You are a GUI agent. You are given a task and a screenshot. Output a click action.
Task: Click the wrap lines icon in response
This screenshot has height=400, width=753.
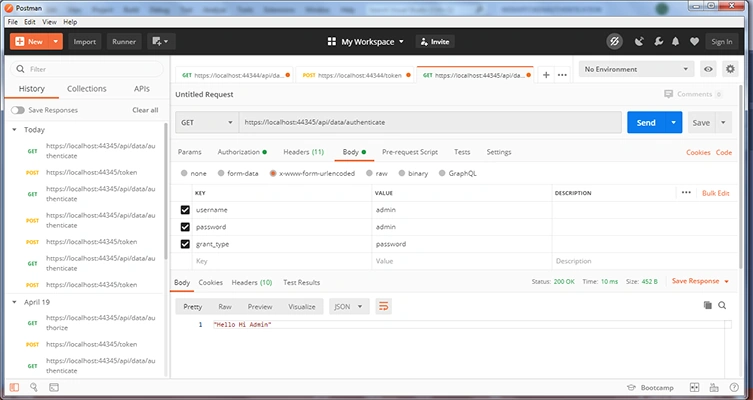(383, 306)
